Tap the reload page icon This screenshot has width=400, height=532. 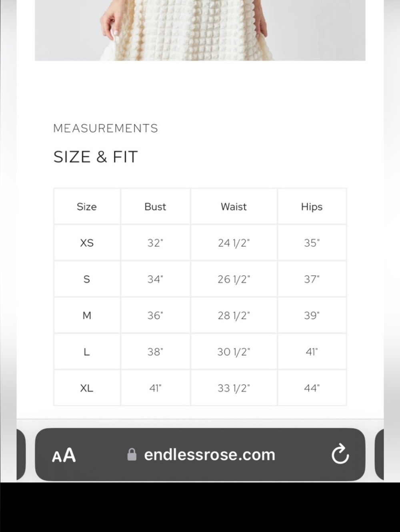click(340, 454)
